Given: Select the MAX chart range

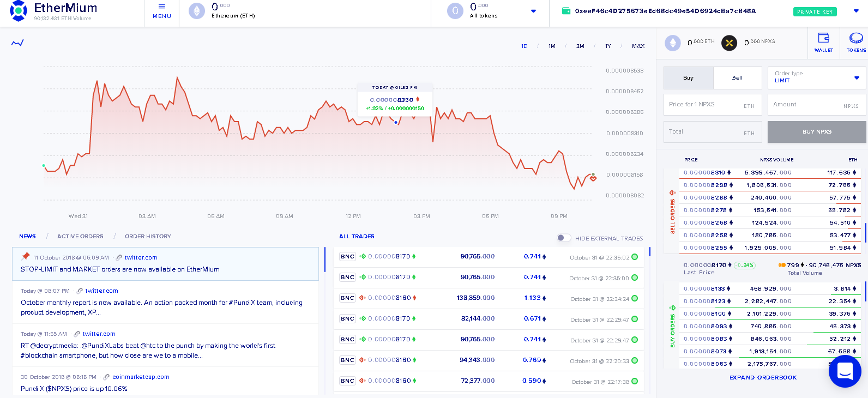Looking at the screenshot, I should (x=638, y=46).
